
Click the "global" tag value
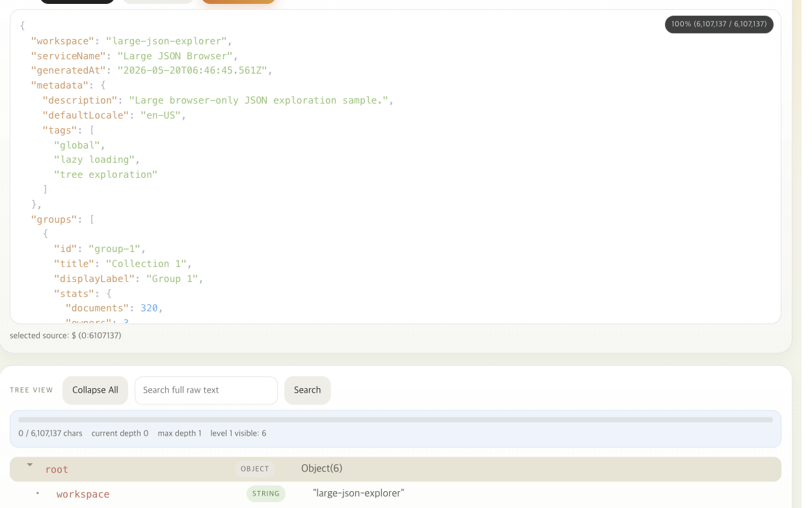click(77, 145)
